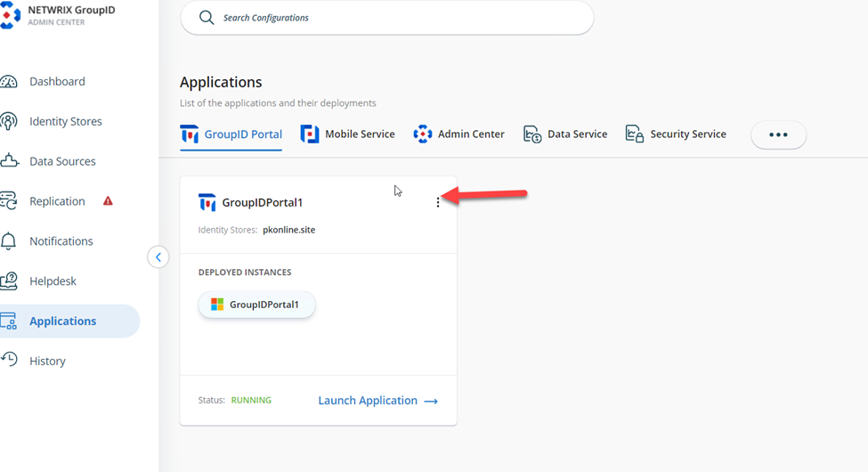Click the Data Sources icon in sidebar
868x472 pixels.
[9, 160]
